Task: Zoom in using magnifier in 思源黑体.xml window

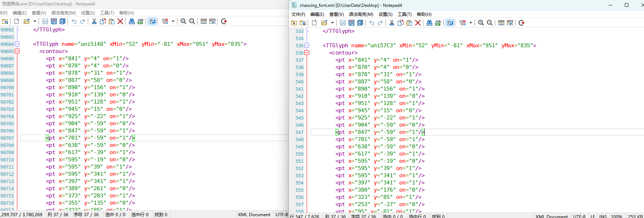Action: [x=183, y=21]
